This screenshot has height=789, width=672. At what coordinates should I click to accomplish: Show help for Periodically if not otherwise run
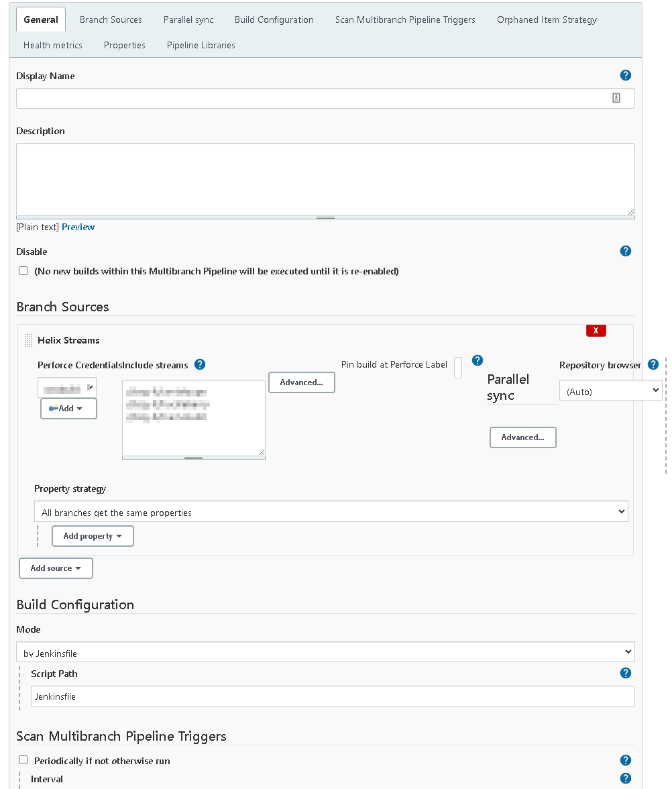coord(625,760)
